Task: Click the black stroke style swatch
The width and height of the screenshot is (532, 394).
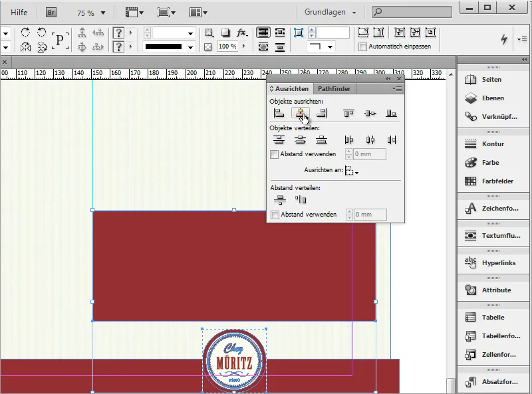Action: 164,47
